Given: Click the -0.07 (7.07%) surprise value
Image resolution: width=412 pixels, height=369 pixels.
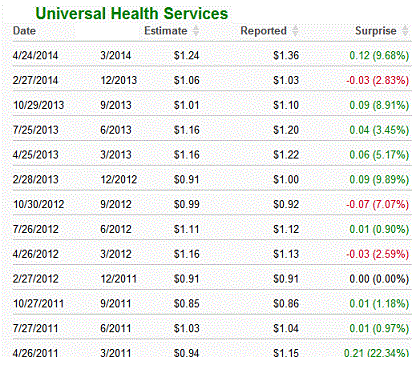Looking at the screenshot, I should pyautogui.click(x=377, y=204).
